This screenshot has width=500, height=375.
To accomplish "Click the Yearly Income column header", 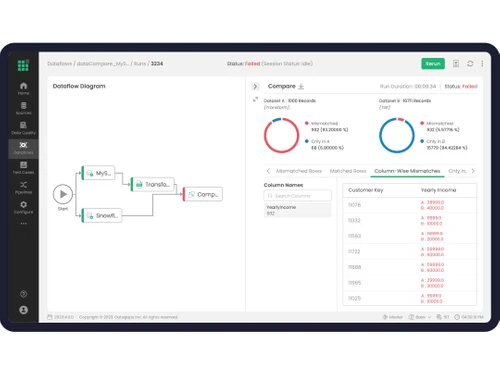I will [438, 190].
